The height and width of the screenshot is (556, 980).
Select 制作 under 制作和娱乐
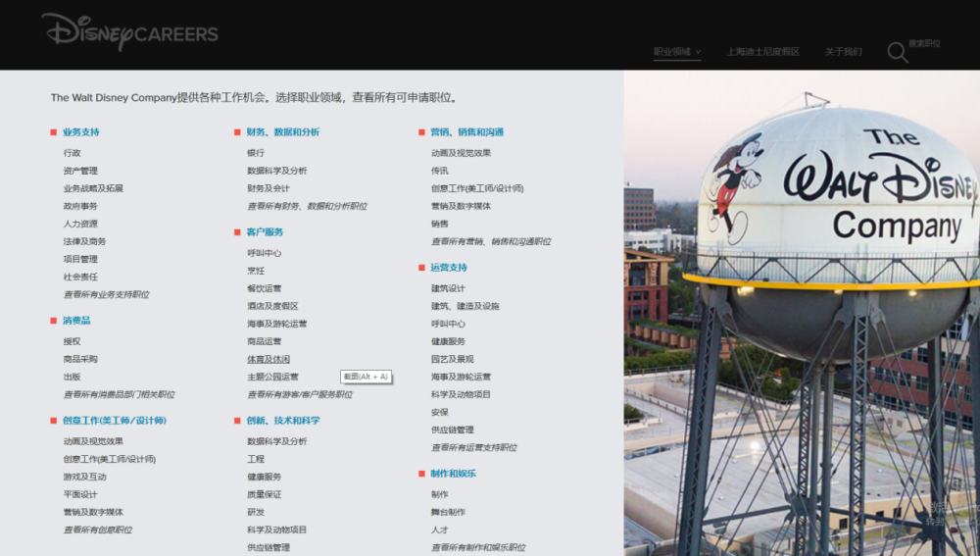click(439, 494)
